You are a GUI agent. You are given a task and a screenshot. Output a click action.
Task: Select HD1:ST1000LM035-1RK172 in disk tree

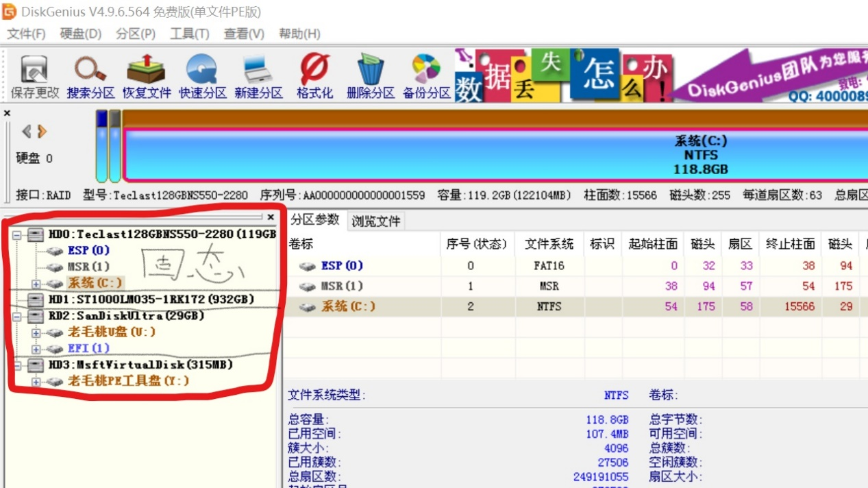[151, 300]
